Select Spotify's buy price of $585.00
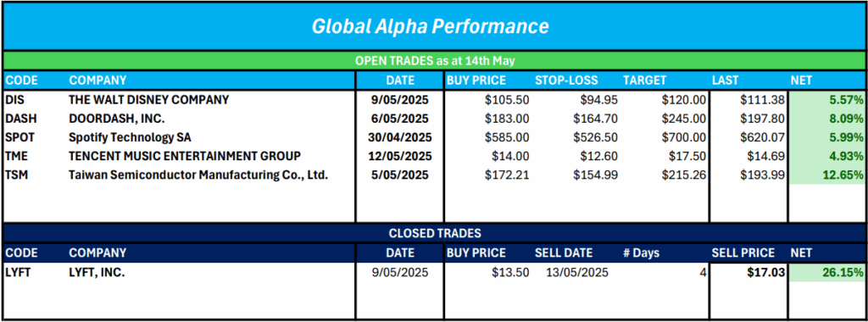This screenshot has width=868, height=322. point(507,137)
